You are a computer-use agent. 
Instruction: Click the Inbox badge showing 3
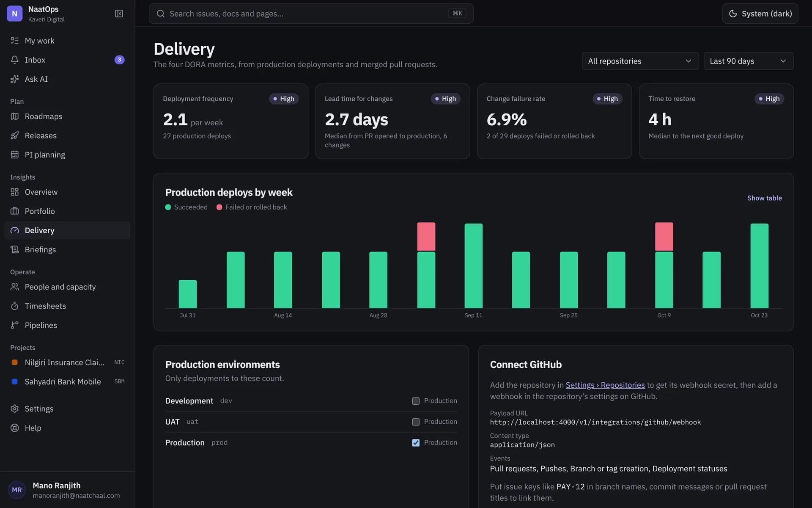pyautogui.click(x=119, y=60)
